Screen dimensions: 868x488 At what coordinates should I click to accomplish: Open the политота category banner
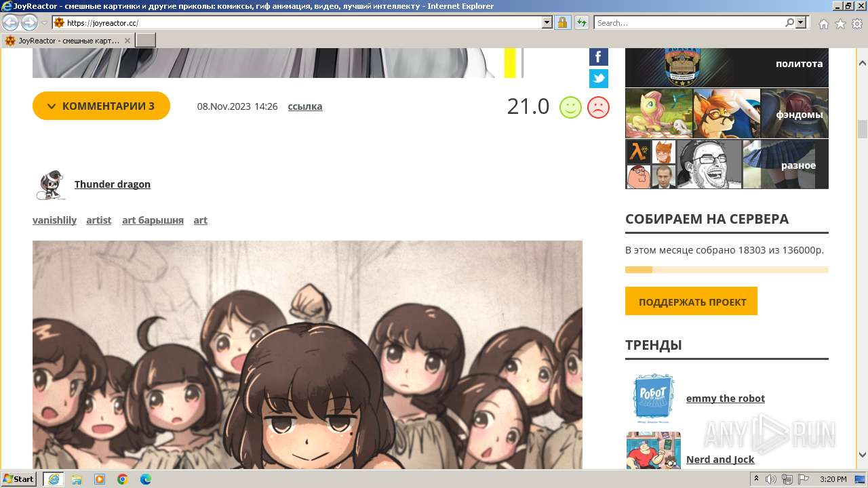(727, 67)
